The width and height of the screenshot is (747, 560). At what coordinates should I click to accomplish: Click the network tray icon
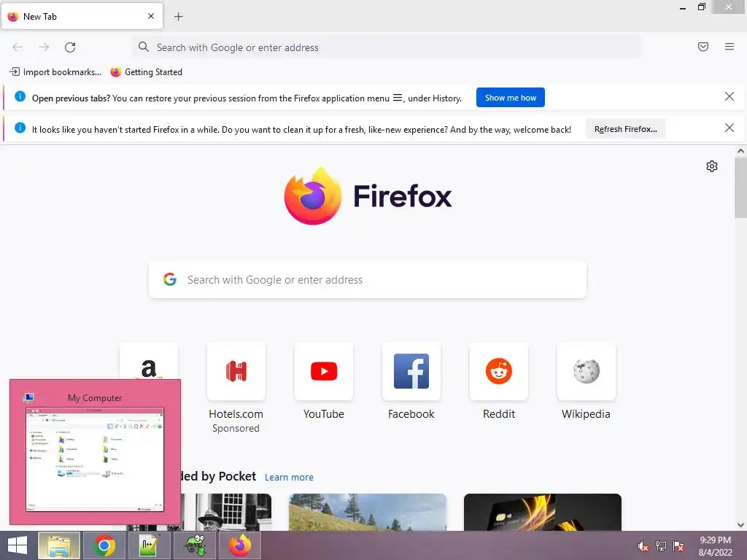[661, 545]
